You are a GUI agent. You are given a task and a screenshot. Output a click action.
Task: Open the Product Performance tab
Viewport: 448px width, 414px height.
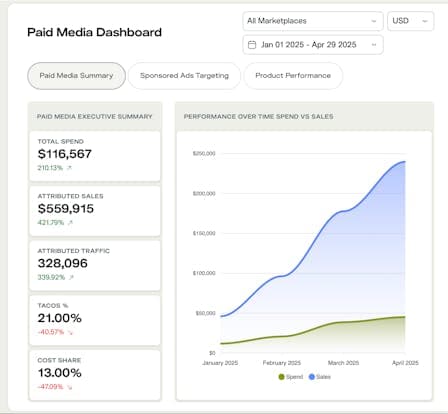point(293,76)
